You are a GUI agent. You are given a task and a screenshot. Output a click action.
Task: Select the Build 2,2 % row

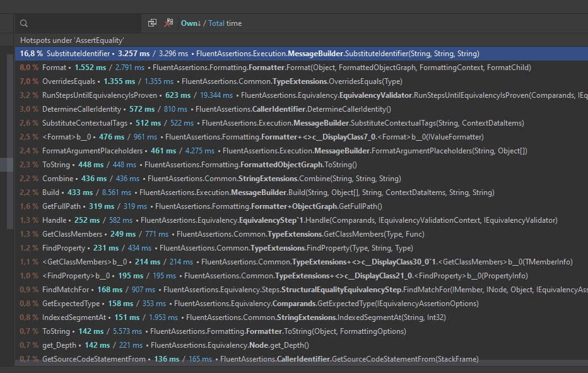[302, 192]
